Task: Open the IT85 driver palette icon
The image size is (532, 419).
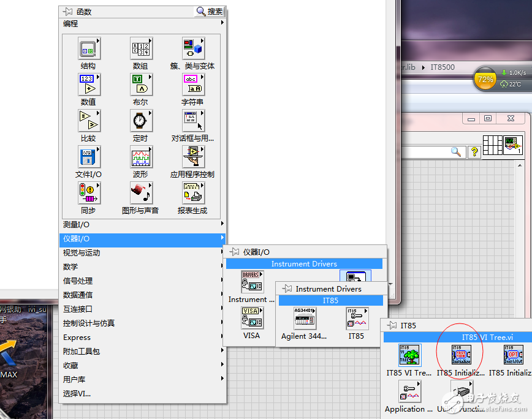Action: (357, 319)
